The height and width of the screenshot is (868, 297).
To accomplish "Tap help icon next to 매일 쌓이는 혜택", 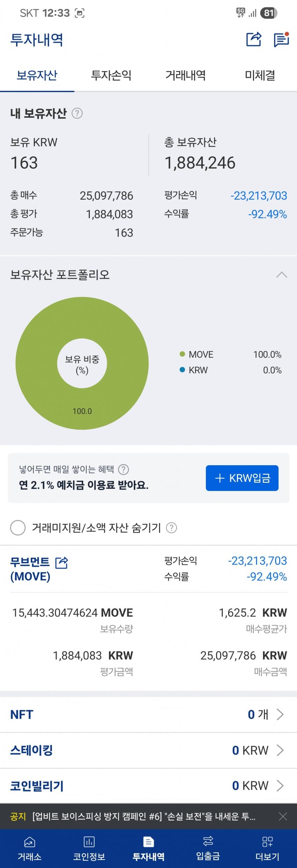I will click(x=124, y=469).
